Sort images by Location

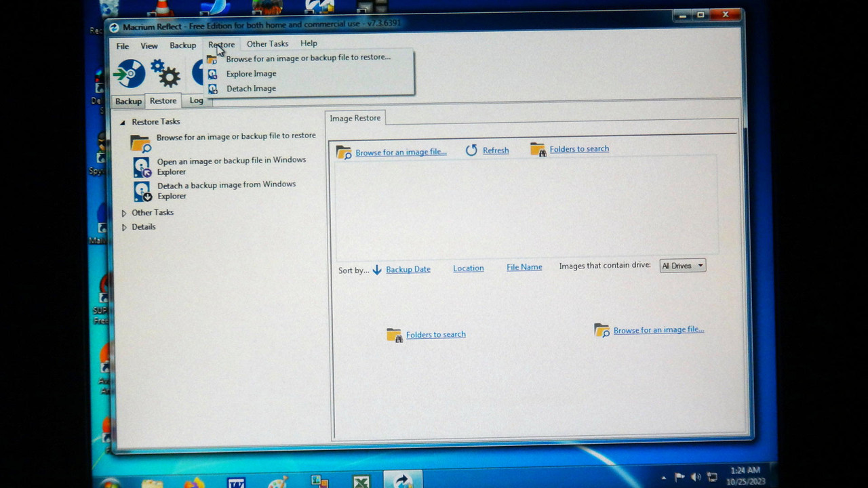tap(468, 268)
